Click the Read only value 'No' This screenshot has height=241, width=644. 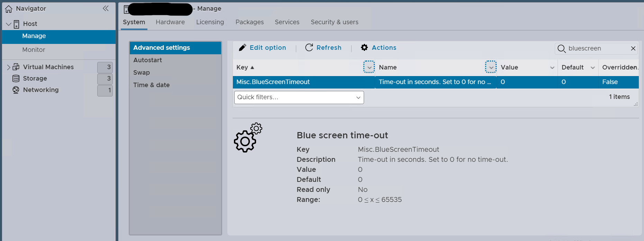point(363,189)
